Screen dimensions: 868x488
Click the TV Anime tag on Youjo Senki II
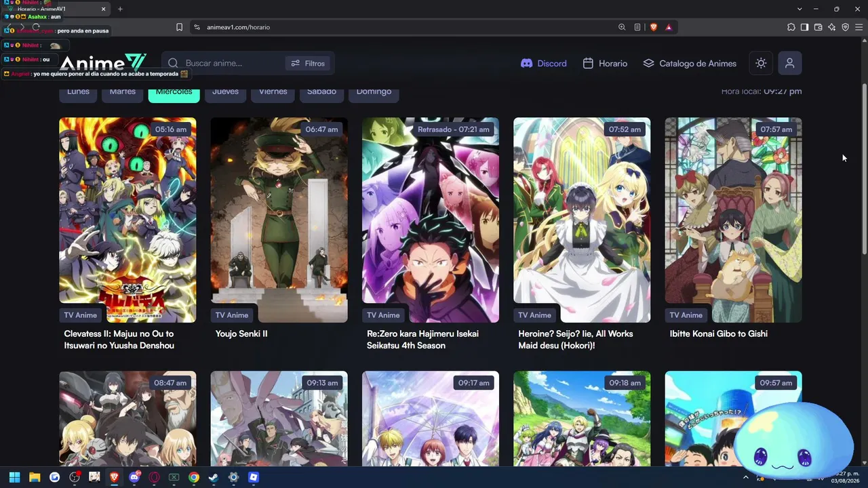[232, 315]
